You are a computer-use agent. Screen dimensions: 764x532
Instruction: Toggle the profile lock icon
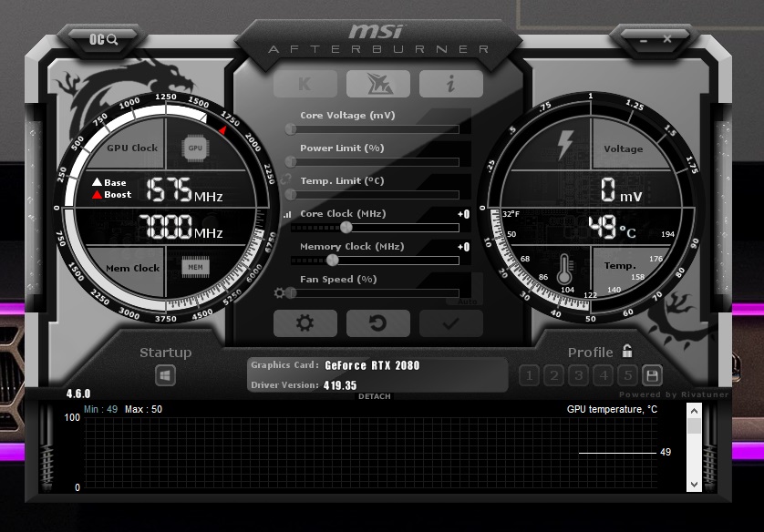pyautogui.click(x=627, y=351)
